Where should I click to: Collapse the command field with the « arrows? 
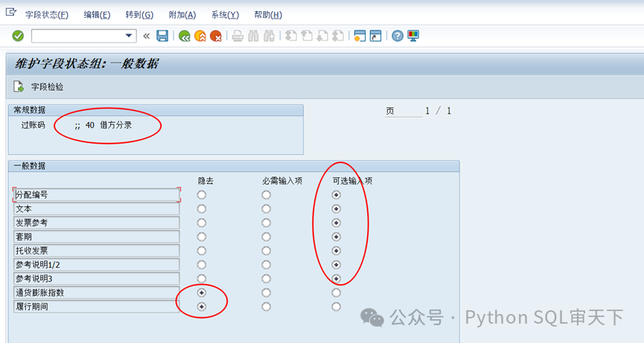click(x=146, y=36)
